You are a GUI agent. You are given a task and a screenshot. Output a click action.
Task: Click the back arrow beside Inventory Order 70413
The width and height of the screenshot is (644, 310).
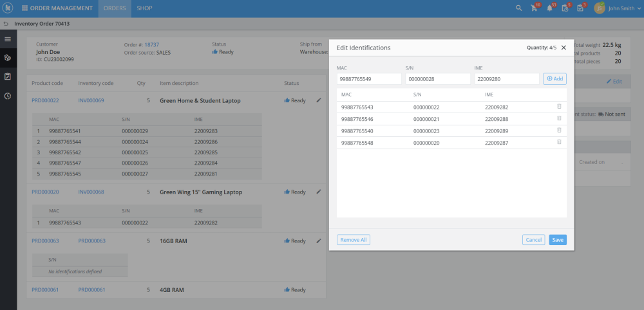point(6,24)
